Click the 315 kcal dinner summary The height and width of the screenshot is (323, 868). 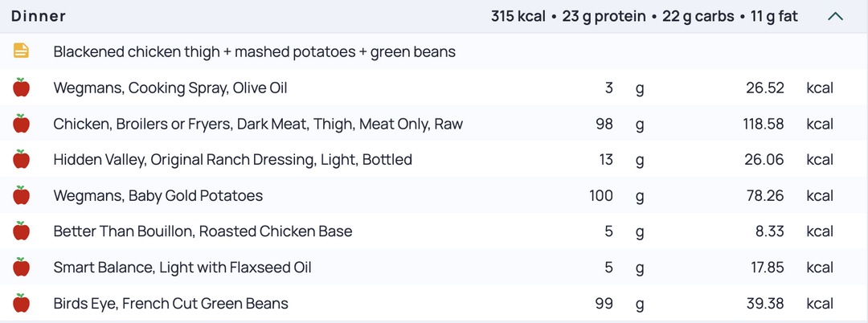point(518,17)
